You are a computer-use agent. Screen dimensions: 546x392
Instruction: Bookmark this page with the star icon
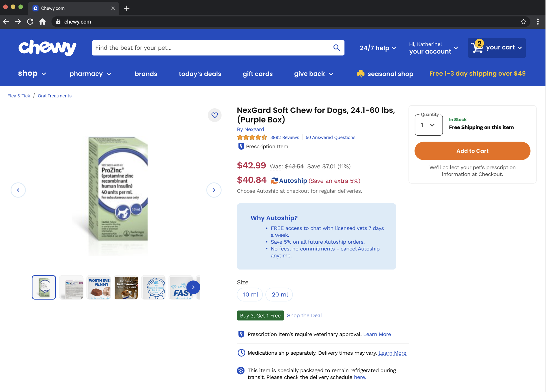click(x=523, y=21)
